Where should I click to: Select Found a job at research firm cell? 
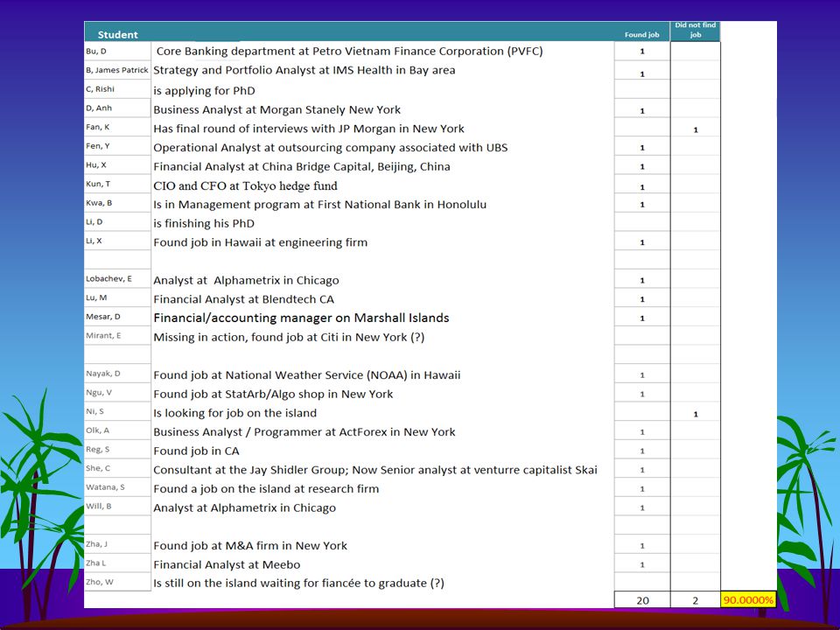pos(266,489)
